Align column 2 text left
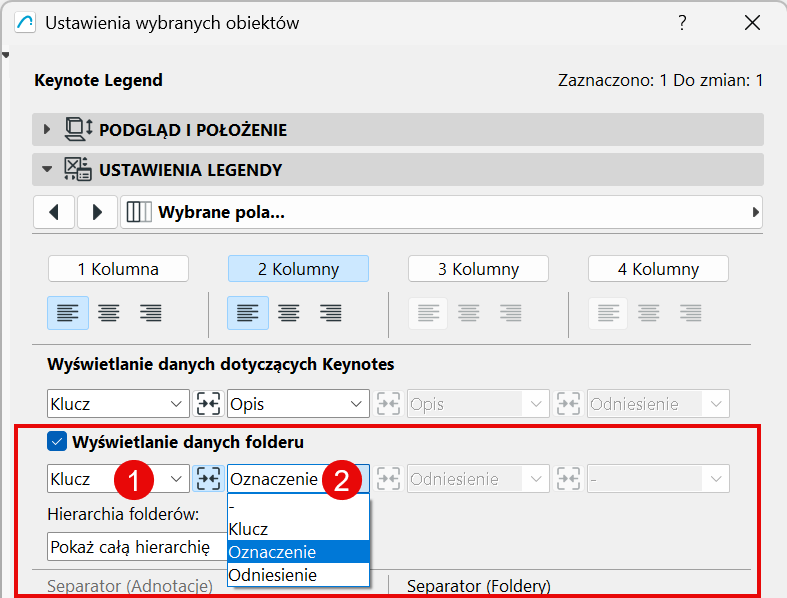 (x=248, y=313)
